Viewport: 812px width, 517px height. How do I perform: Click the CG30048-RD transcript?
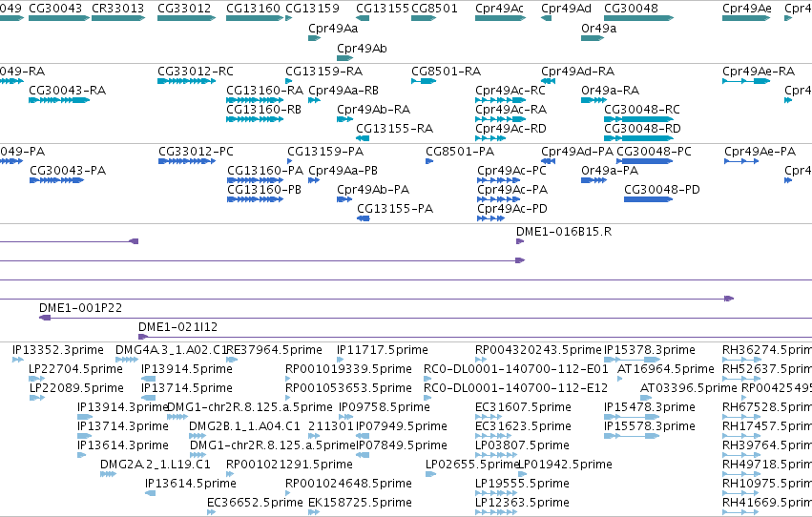(x=638, y=138)
